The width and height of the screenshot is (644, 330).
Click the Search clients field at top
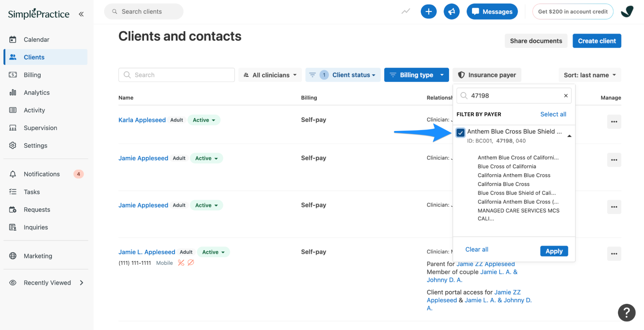tap(144, 12)
